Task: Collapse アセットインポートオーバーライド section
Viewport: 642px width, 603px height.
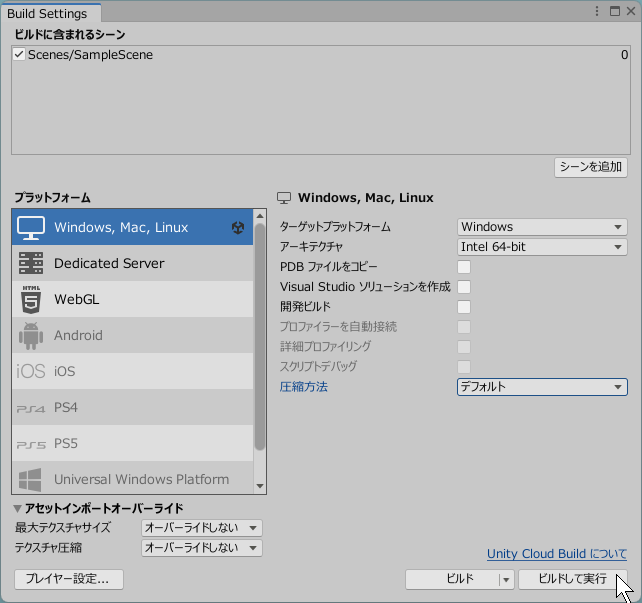Action: click(17, 509)
